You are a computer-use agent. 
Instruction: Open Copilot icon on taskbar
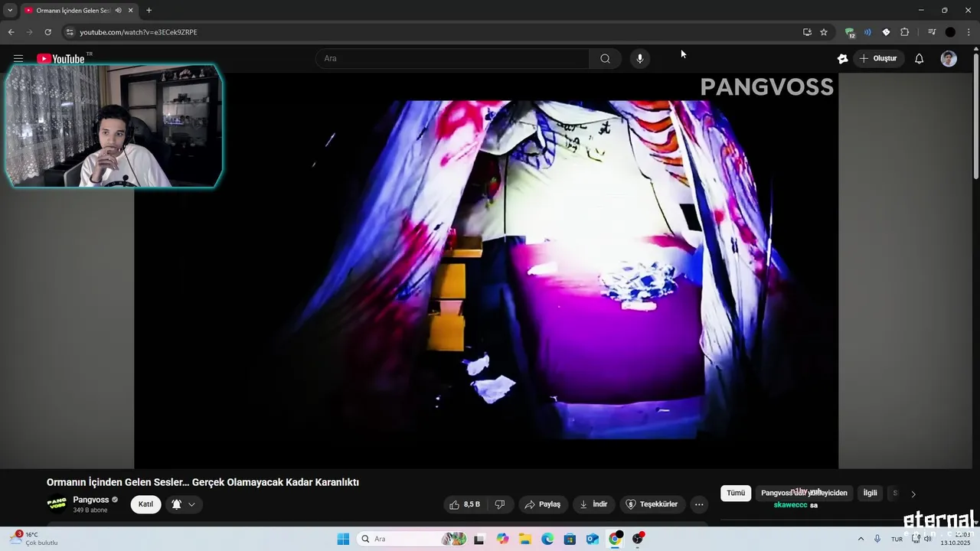pos(502,539)
